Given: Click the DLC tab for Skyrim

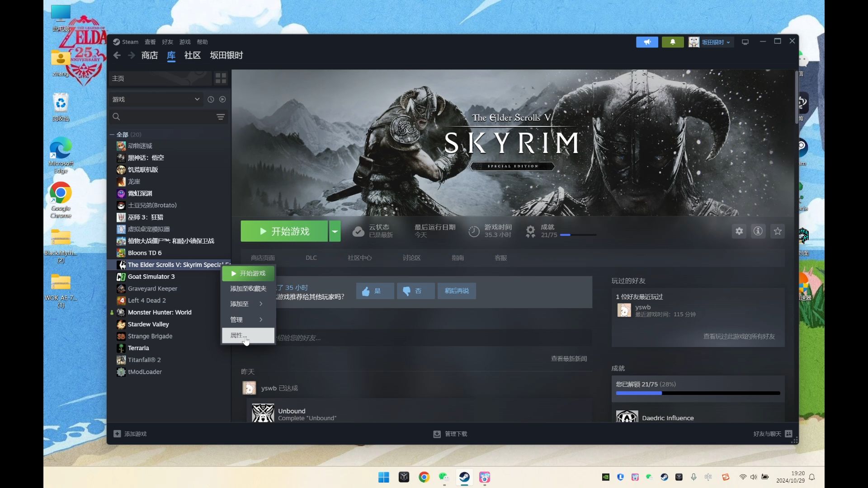Looking at the screenshot, I should pos(311,258).
